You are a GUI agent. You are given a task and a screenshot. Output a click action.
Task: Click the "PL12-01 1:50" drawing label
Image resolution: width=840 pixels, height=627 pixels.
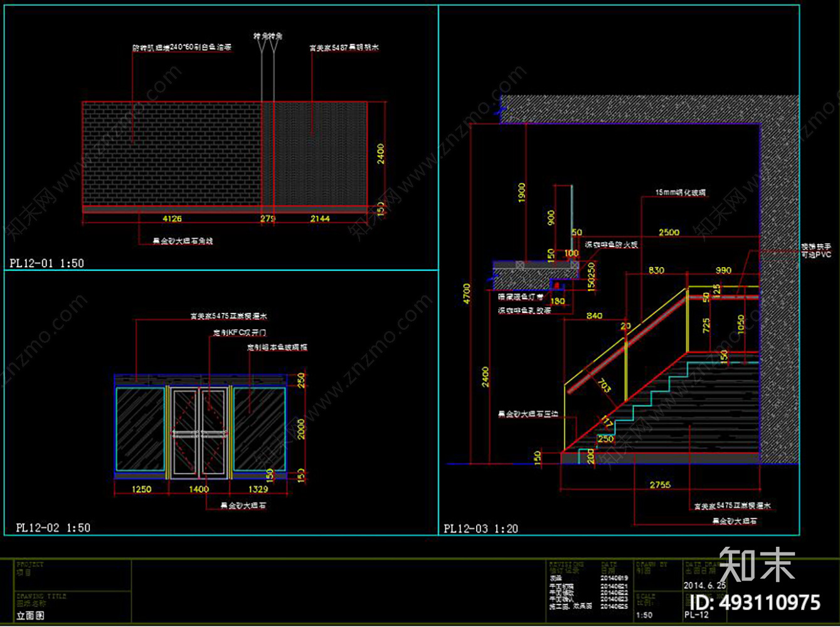click(47, 263)
